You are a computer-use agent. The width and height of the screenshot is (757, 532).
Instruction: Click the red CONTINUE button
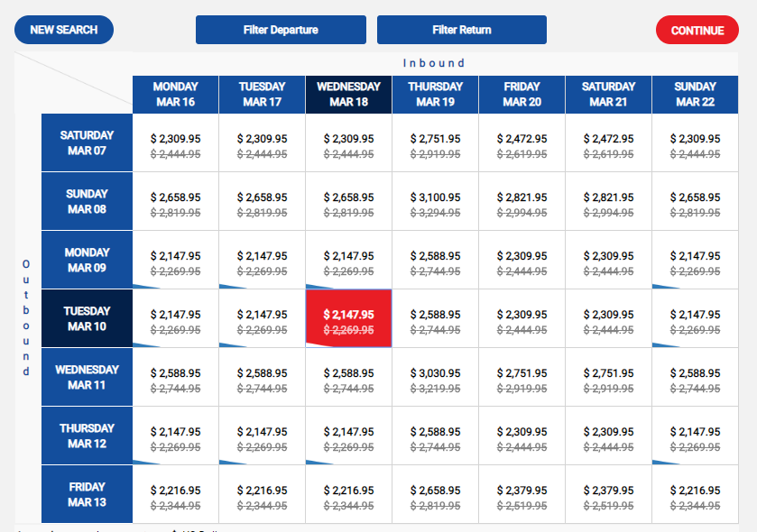697,30
